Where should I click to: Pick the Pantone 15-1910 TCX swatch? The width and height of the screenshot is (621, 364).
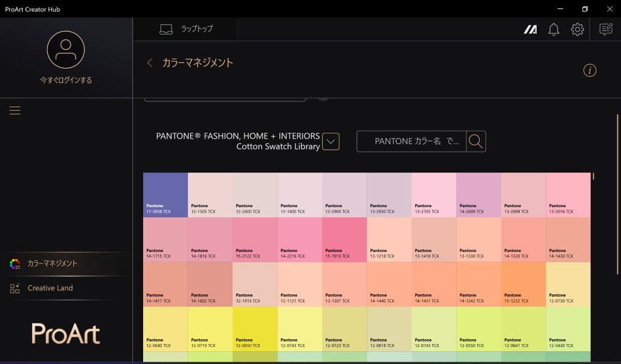pyautogui.click(x=344, y=239)
